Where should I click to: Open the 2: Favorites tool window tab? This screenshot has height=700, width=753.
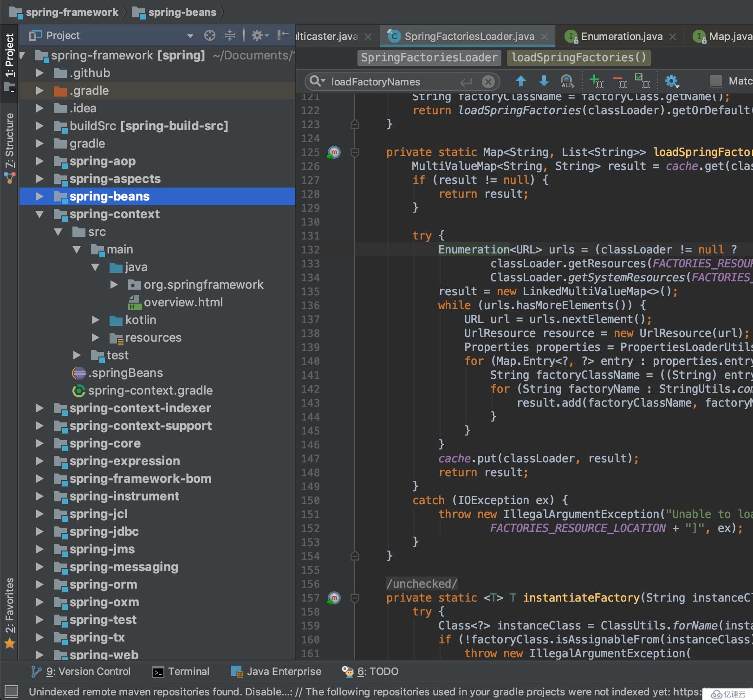(x=9, y=613)
